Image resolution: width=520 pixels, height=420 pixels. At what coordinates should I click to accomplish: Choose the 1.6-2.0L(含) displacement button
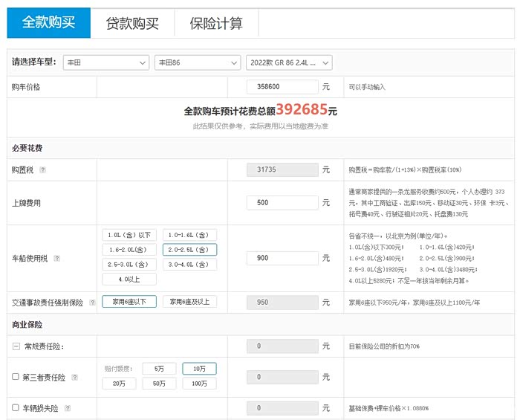click(129, 250)
